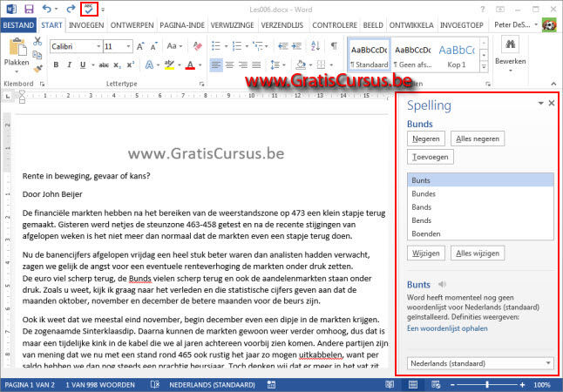Toggle italic formatting
Viewport: 563px width, 392px height.
click(70, 65)
